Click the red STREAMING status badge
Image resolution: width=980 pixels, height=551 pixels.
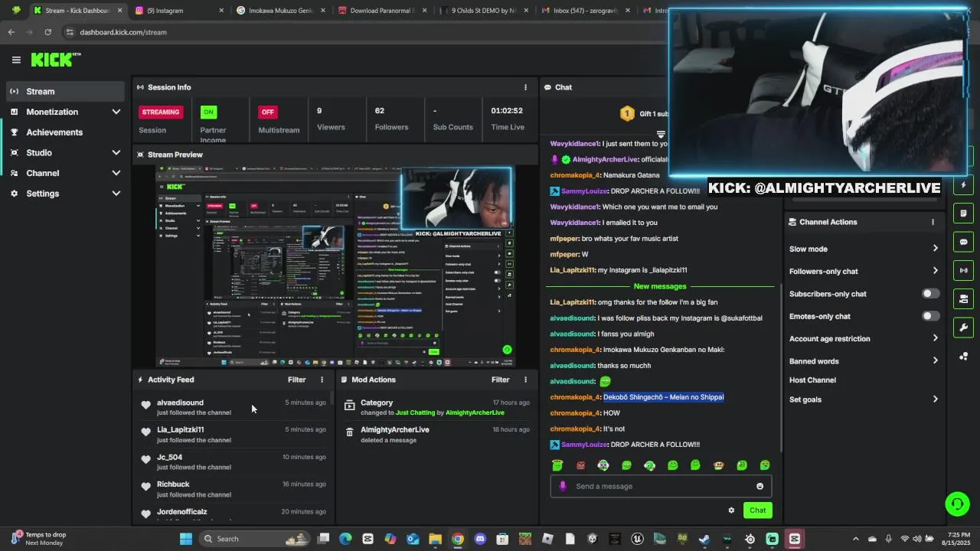tap(161, 112)
